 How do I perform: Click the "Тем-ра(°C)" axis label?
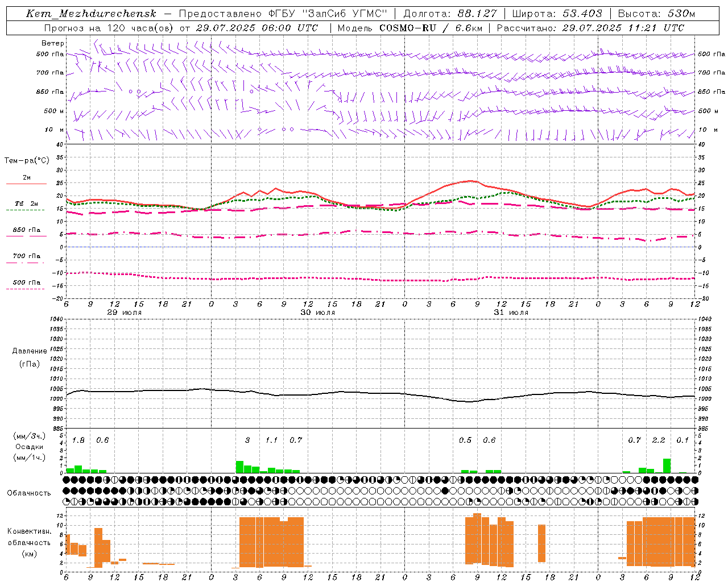click(x=27, y=161)
